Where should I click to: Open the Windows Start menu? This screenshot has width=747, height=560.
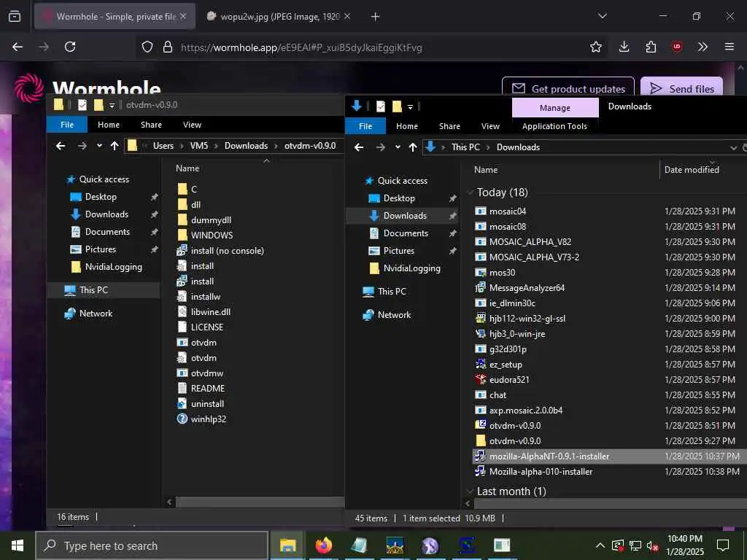tap(18, 545)
